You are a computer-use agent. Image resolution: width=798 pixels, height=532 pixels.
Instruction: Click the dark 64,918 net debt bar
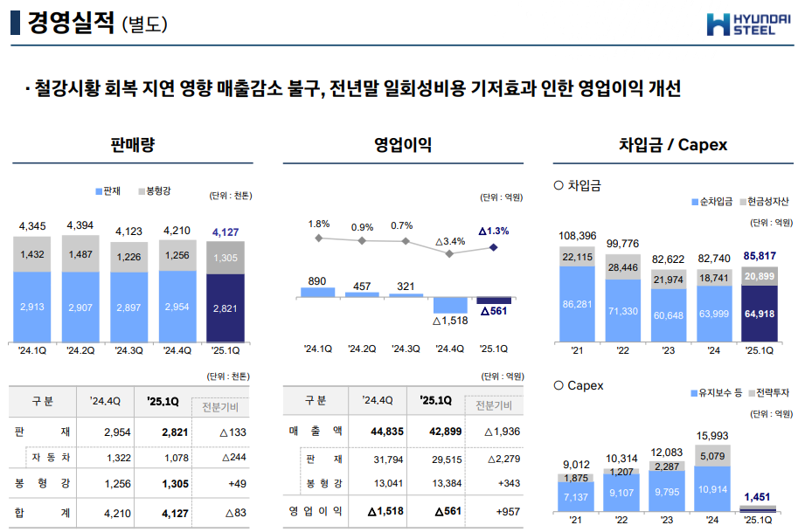click(x=758, y=313)
